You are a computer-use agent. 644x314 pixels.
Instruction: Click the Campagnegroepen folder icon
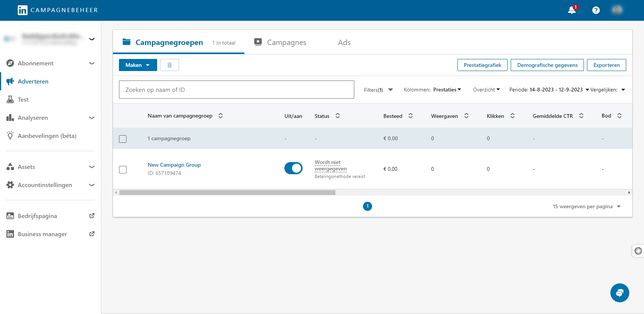(x=127, y=42)
